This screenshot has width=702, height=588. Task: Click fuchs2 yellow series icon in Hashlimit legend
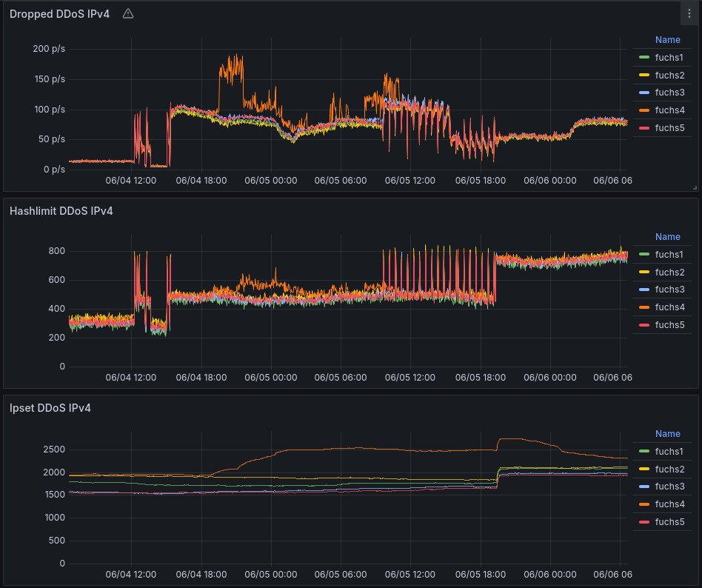[x=643, y=273]
